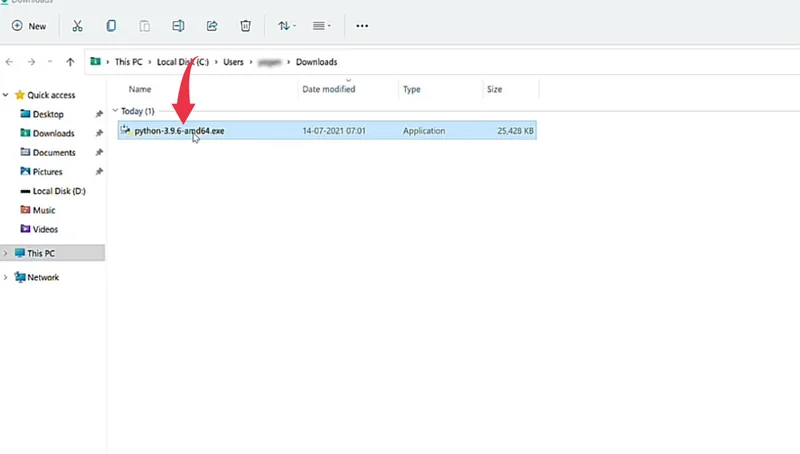The height and width of the screenshot is (454, 800).
Task: Go up one folder with Up arrow
Action: [x=70, y=62]
